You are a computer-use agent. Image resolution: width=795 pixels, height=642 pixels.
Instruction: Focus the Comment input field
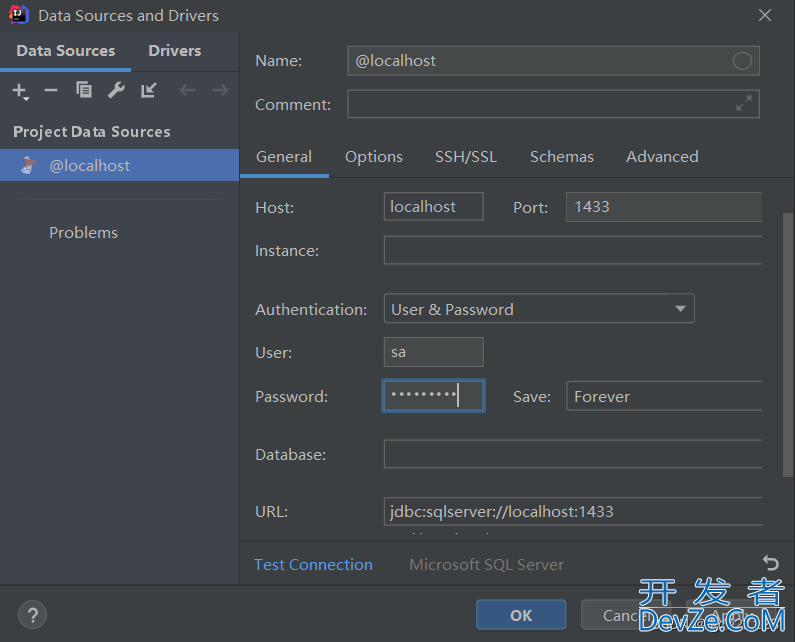(x=553, y=103)
